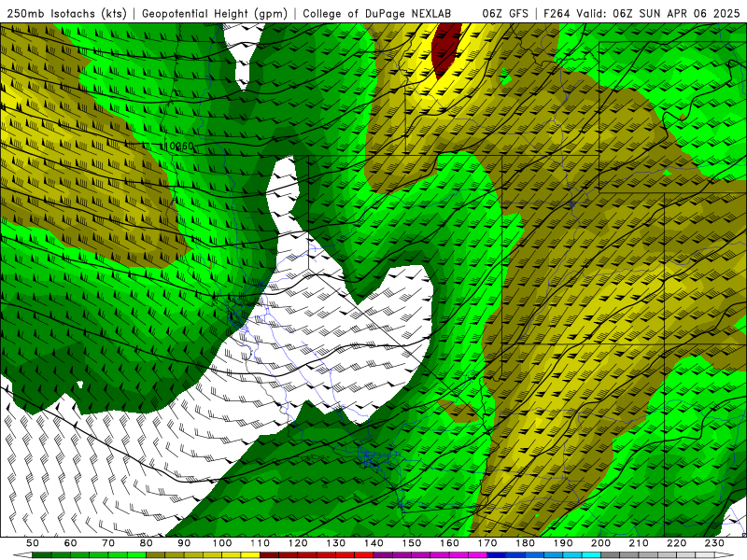Select the '190' isotach scale value
Image resolution: width=747 pixels, height=560 pixels.
pyautogui.click(x=563, y=543)
